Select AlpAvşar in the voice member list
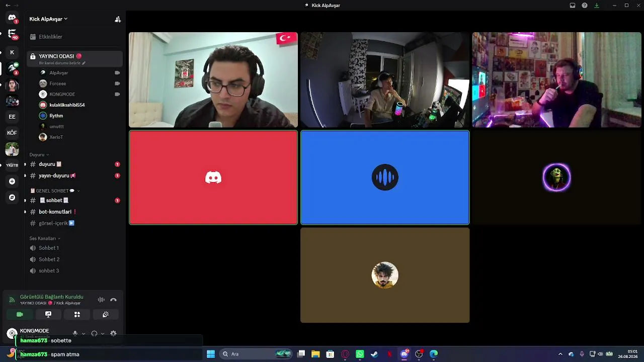This screenshot has width=644, height=362. 79,73
